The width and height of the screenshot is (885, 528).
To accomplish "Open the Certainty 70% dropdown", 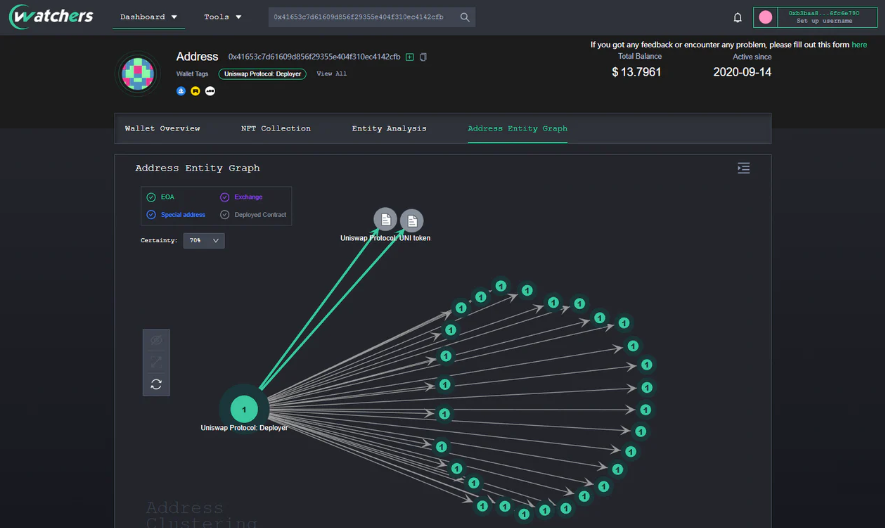I will point(204,241).
